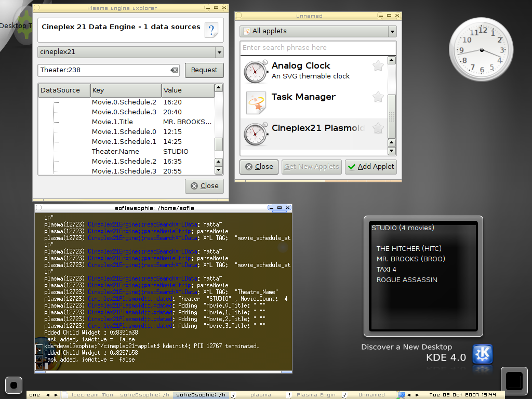Viewport: 532px width, 399px height.
Task: Click previous desktop arrow next to 'one'
Action: point(48,395)
